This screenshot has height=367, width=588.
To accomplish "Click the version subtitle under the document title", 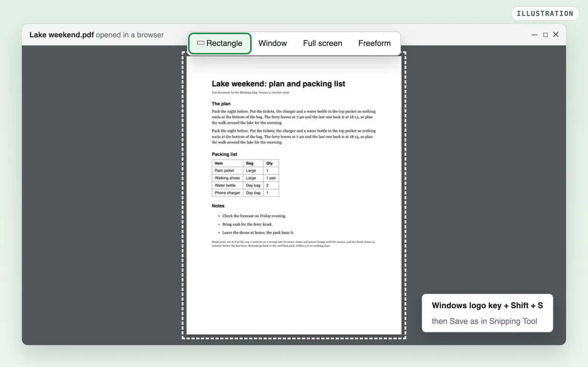I will 250,92.
